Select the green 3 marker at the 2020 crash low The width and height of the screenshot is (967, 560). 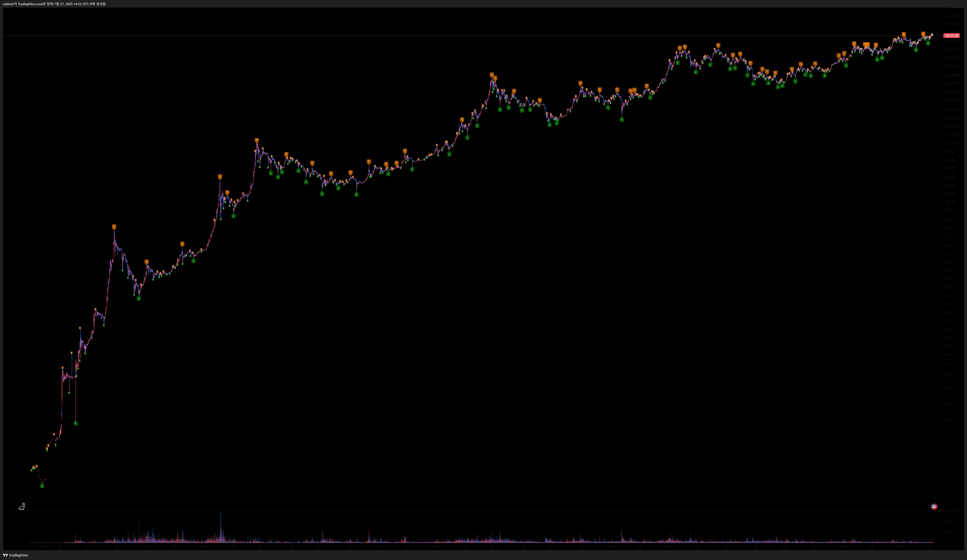click(x=622, y=119)
